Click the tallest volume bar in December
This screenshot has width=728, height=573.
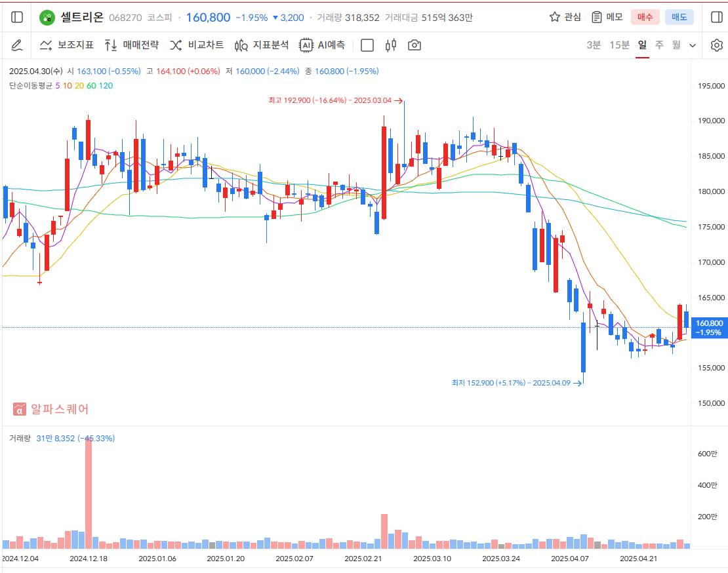[89, 493]
